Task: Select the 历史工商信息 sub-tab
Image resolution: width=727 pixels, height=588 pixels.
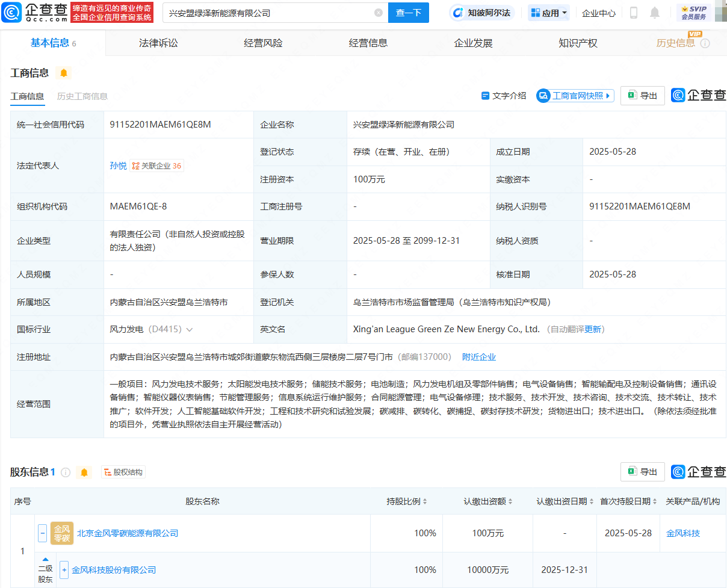Action: [x=82, y=96]
